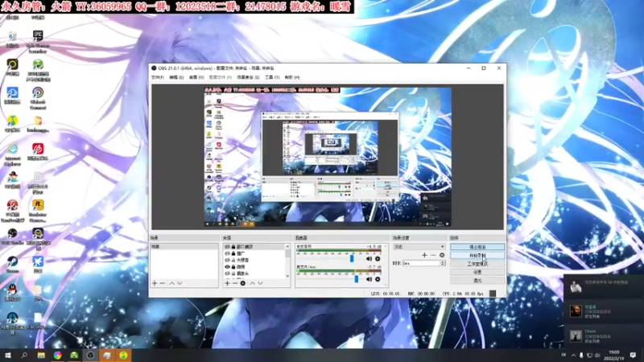Click 工作室模式 studio mode button
This screenshot has width=644, height=362.
(477, 264)
